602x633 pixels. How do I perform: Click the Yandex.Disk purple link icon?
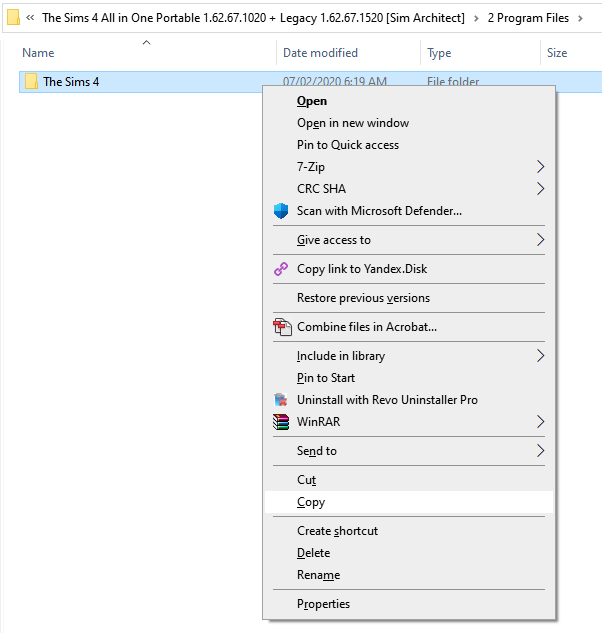coord(281,269)
